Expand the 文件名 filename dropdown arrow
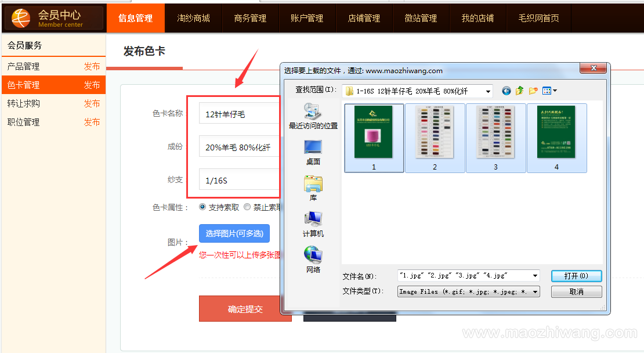This screenshot has height=353, width=644. pyautogui.click(x=534, y=276)
